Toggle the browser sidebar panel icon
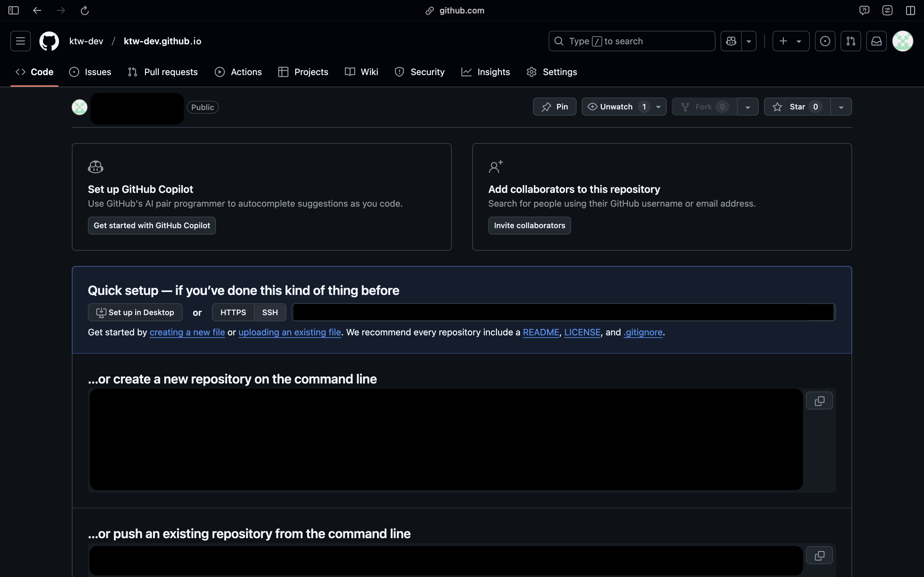Screen dimensions: 924x577 pos(13,10)
